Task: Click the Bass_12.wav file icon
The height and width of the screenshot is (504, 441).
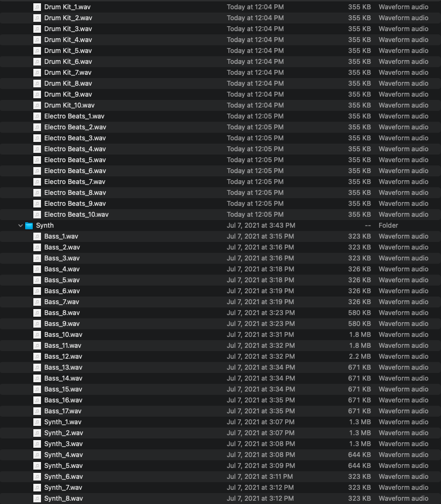Action: coord(37,357)
